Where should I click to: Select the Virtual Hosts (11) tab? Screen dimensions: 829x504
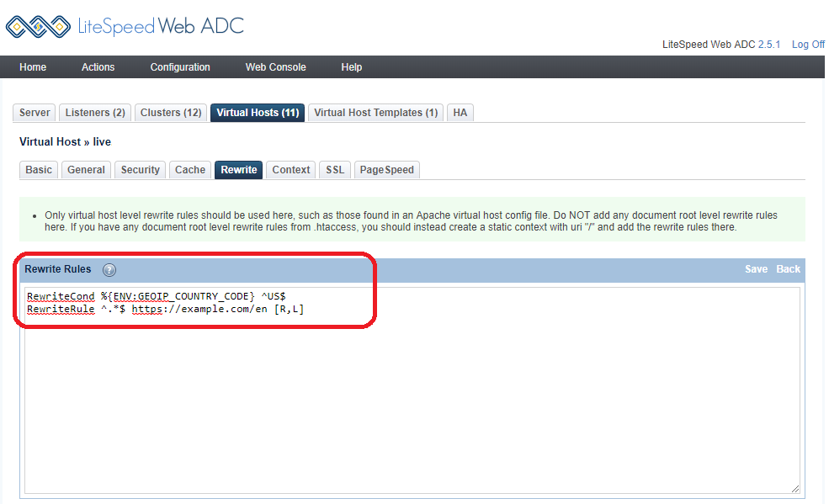258,113
